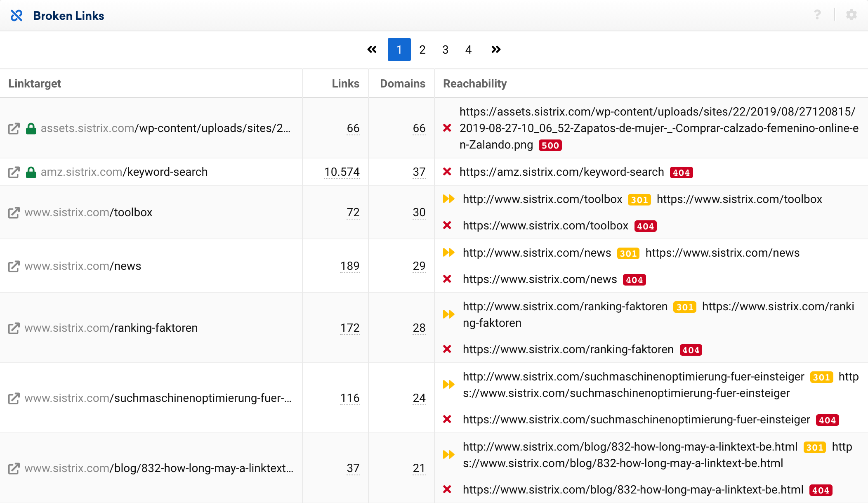Click links count 66 for assets row
The width and height of the screenshot is (868, 503).
pos(353,128)
